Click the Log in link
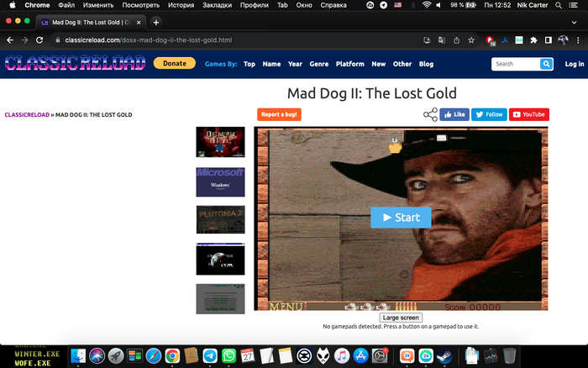 tap(575, 64)
